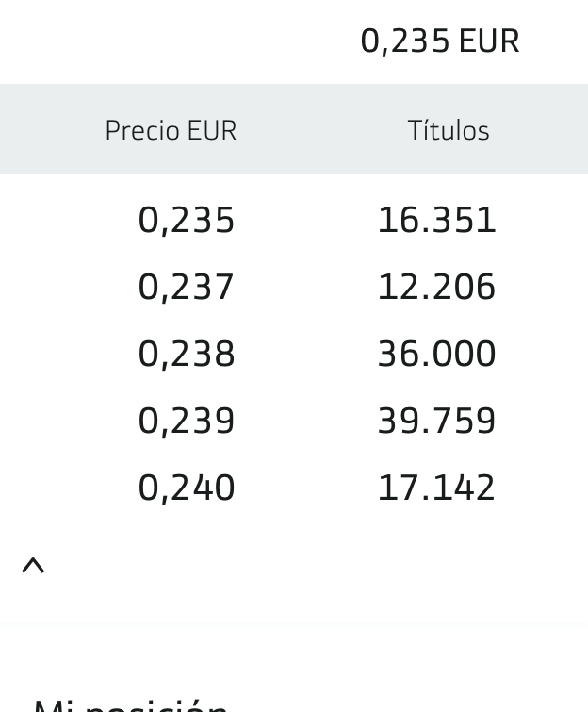Click the light divider above Mi posición
This screenshot has height=712, width=588.
(294, 626)
